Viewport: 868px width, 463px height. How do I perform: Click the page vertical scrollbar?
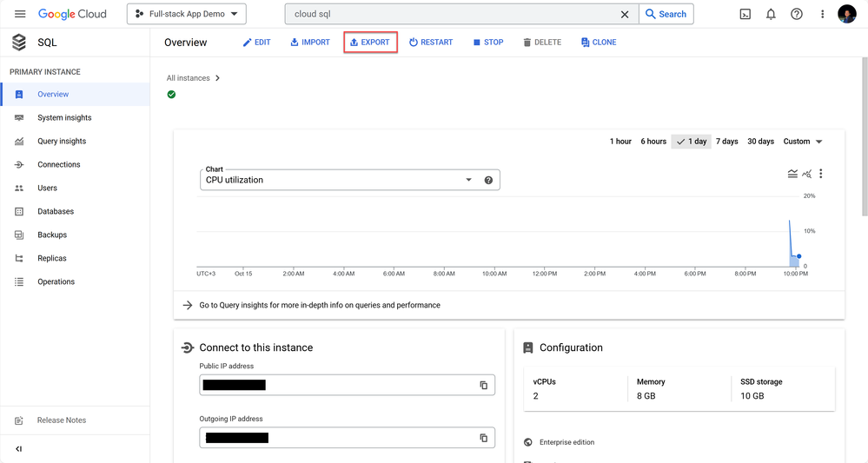click(x=865, y=136)
